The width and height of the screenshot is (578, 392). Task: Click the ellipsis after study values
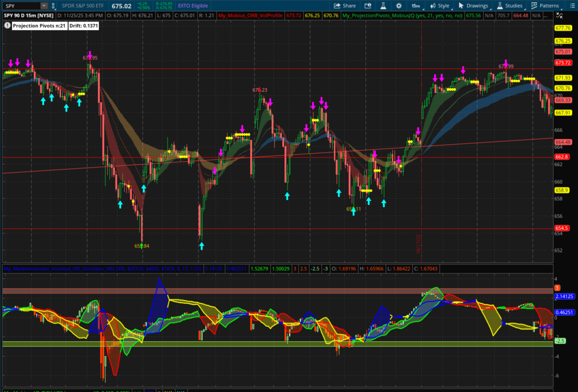(x=546, y=16)
